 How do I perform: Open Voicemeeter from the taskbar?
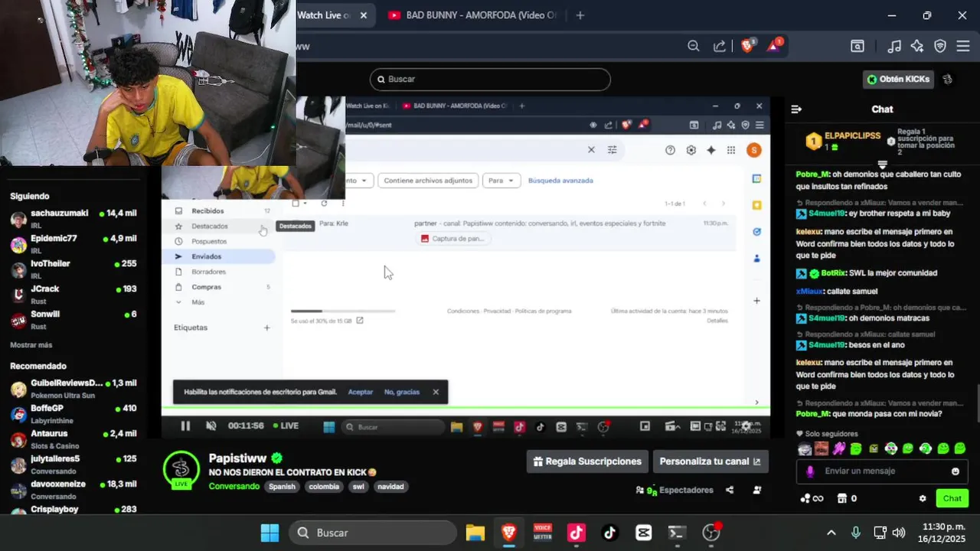tap(543, 533)
